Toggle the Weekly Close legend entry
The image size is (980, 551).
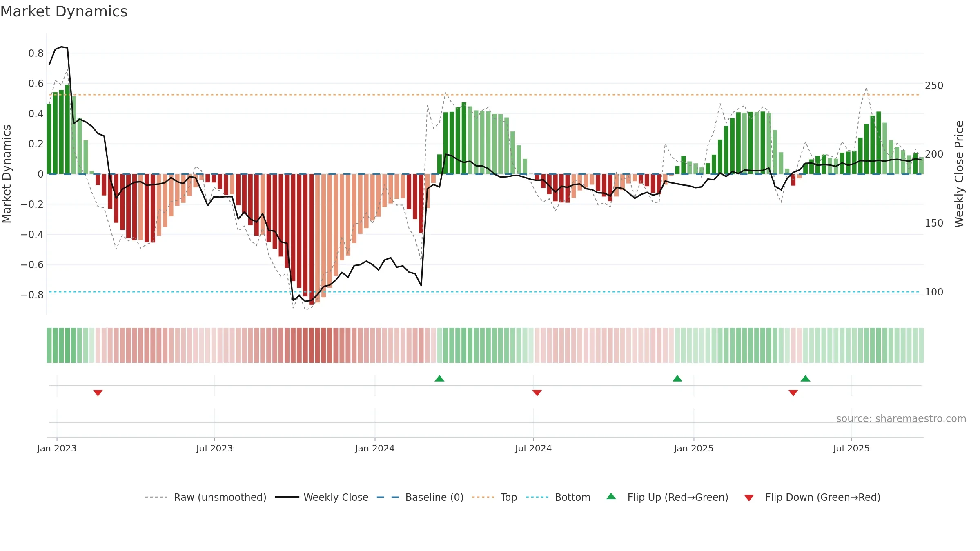(x=322, y=497)
